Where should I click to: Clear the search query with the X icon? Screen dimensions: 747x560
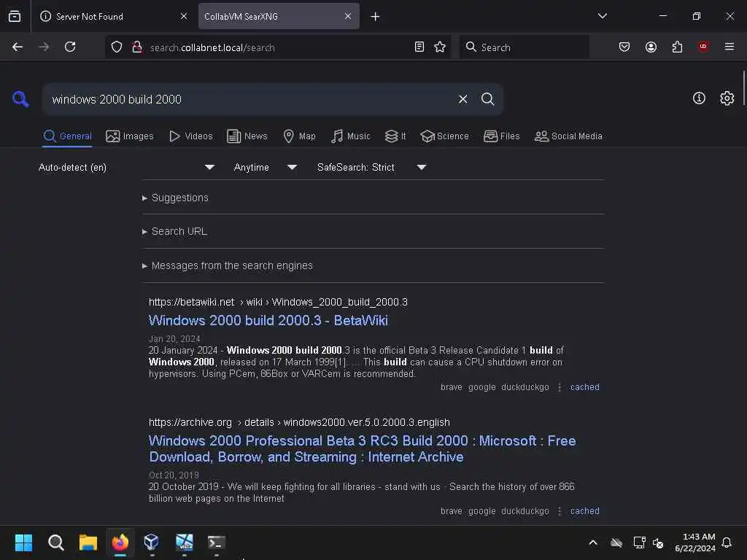(462, 99)
